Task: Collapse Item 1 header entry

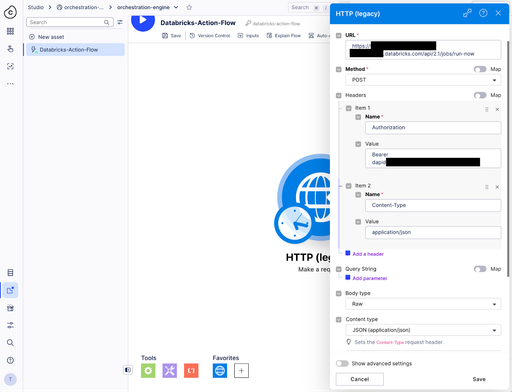Action: pos(349,108)
